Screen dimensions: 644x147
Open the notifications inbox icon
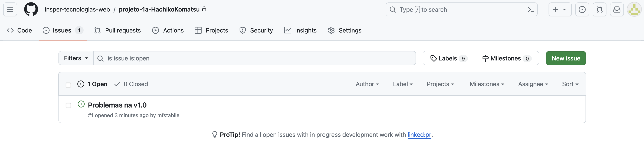617,9
